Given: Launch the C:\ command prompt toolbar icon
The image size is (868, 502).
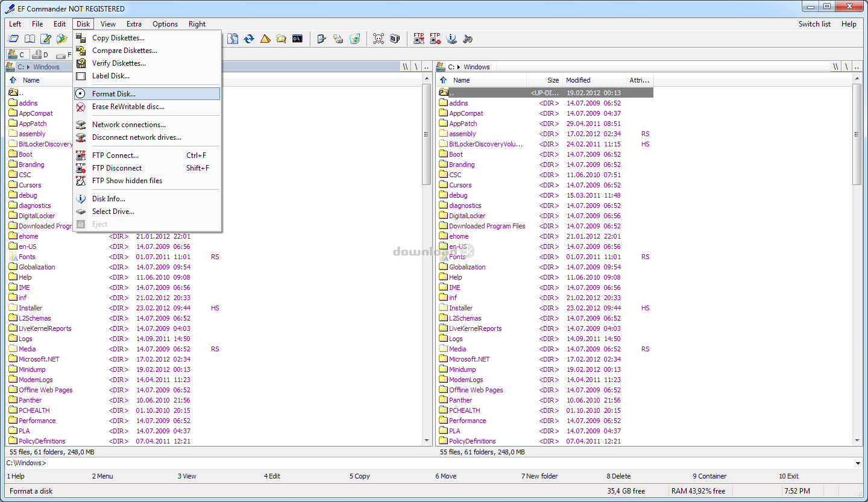Looking at the screenshot, I should (297, 39).
